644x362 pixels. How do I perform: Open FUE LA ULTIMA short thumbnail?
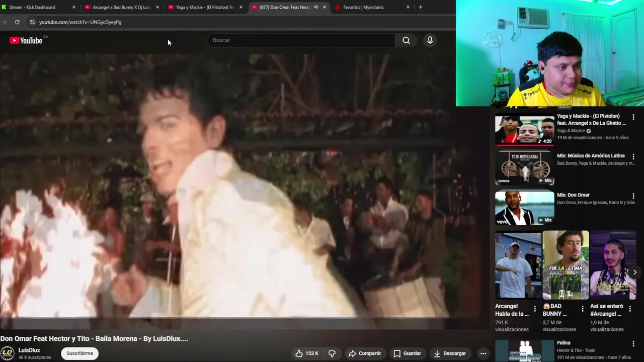pos(566,265)
